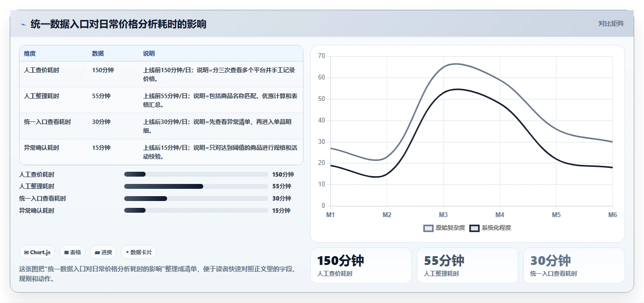Toggle the 系统化程度 legend swatch
This screenshot has height=303, width=644.
click(x=474, y=228)
